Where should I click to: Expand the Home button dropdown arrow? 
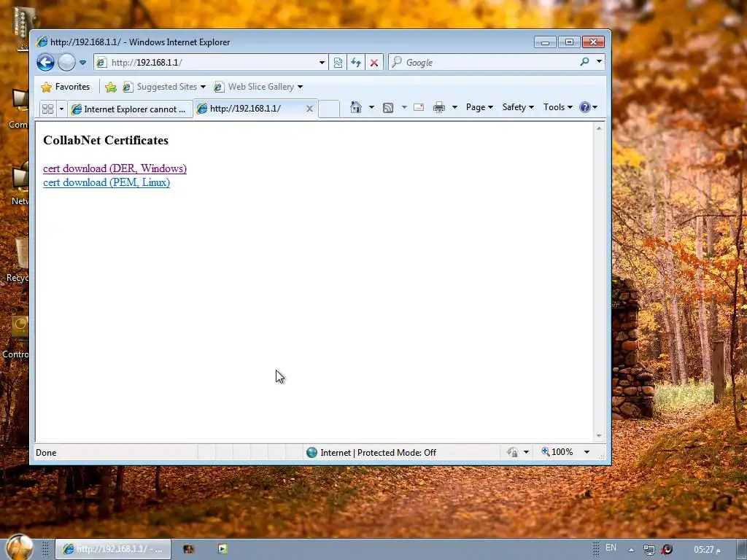click(371, 107)
